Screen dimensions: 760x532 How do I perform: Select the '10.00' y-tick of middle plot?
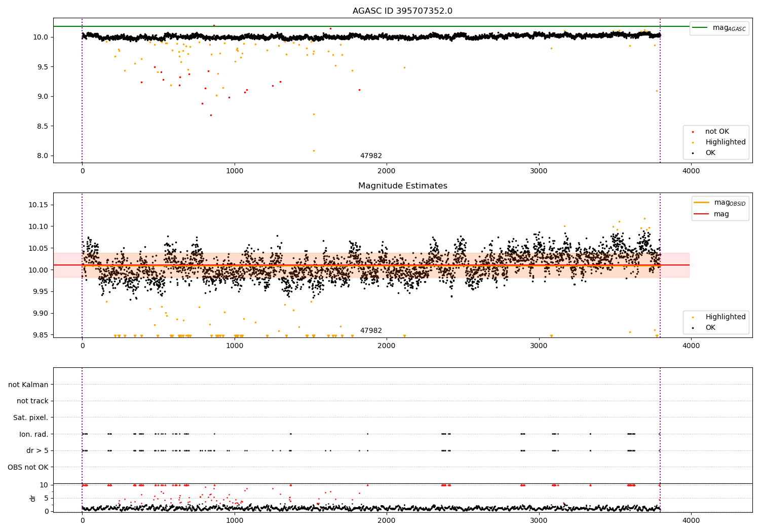pyautogui.click(x=39, y=270)
